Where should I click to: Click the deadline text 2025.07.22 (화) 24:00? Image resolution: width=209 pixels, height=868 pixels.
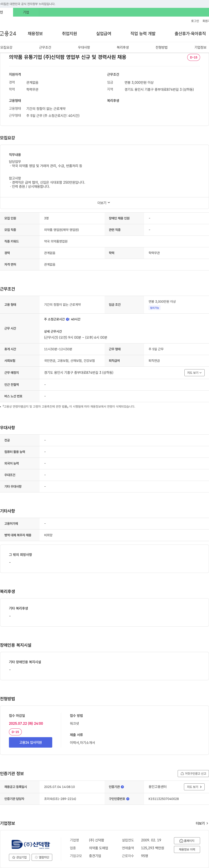(x=26, y=723)
